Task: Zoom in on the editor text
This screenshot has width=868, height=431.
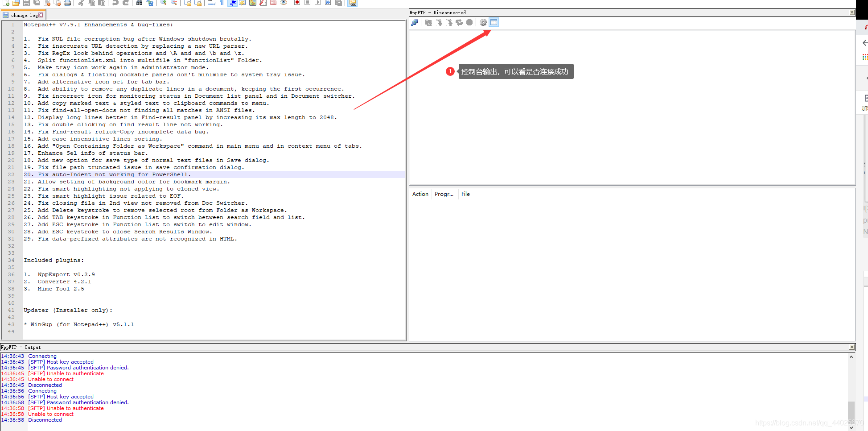Action: tap(164, 3)
